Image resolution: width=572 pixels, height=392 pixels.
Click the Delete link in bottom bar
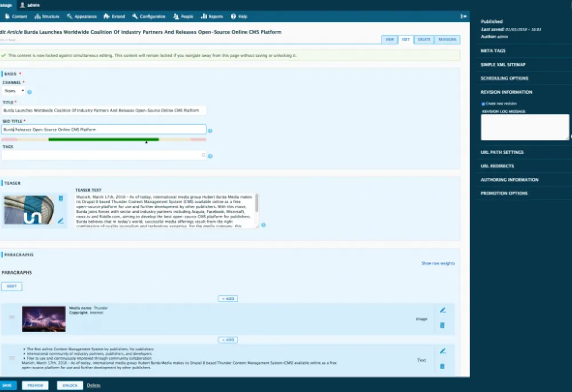click(x=94, y=386)
